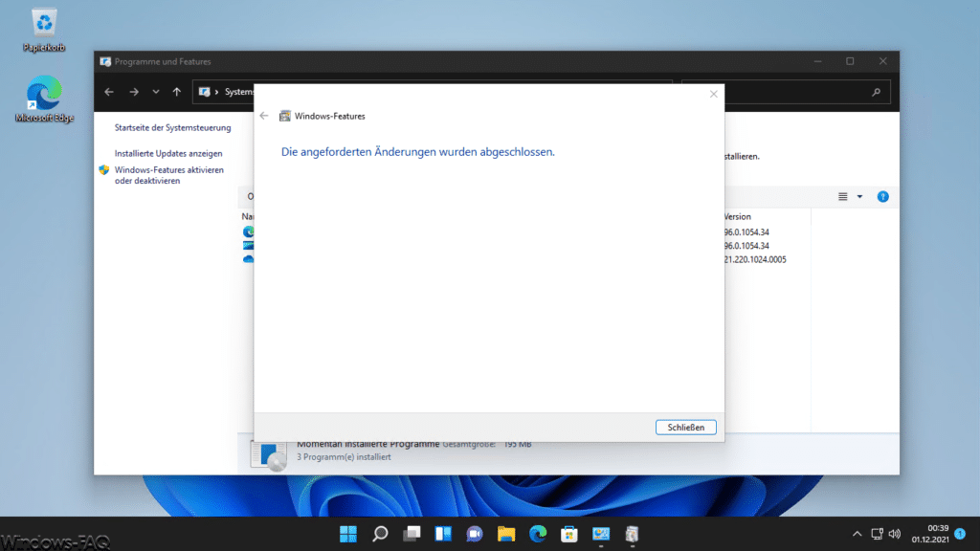This screenshot has width=980, height=551.
Task: Open Installierte Updates anzeigen link
Action: click(x=168, y=153)
